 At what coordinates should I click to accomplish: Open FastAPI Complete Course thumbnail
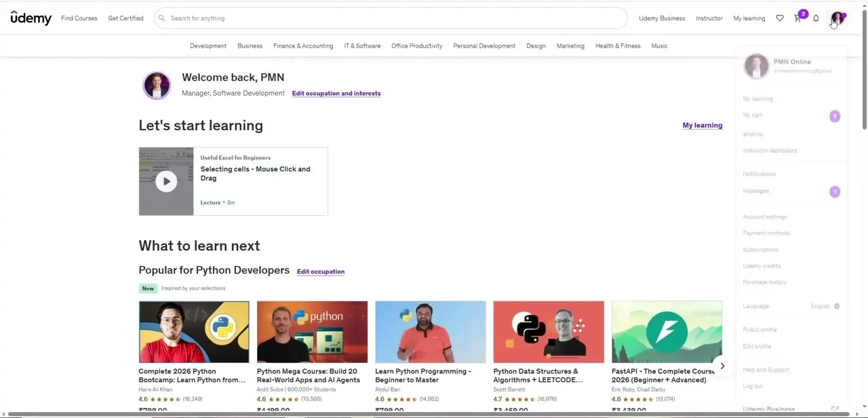pyautogui.click(x=667, y=332)
